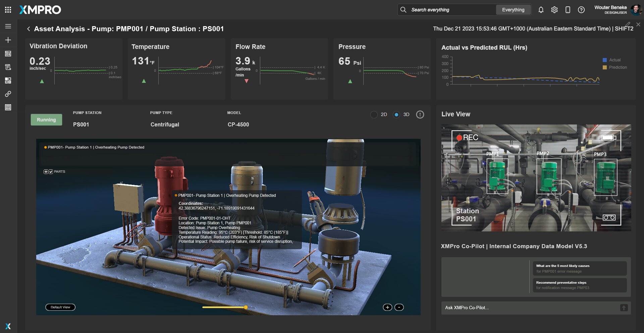The width and height of the screenshot is (644, 333).
Task: Open settings gear icon in header
Action: click(x=554, y=10)
